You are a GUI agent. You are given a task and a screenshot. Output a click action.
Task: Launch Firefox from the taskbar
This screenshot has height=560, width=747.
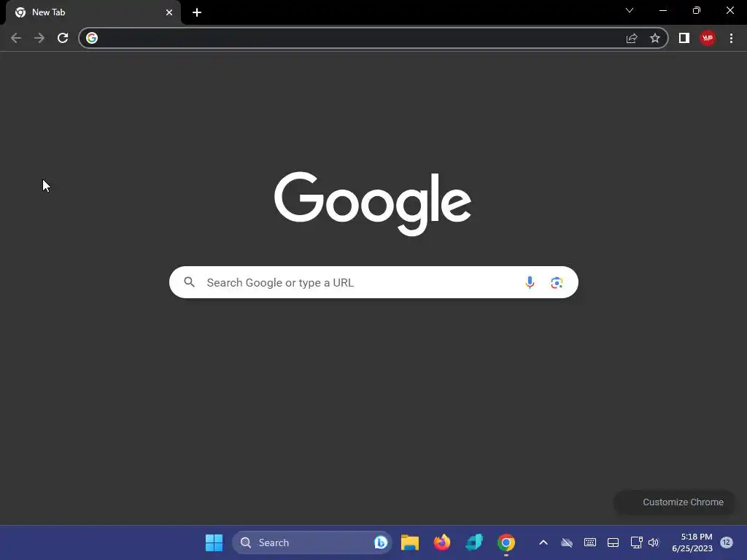(x=442, y=542)
